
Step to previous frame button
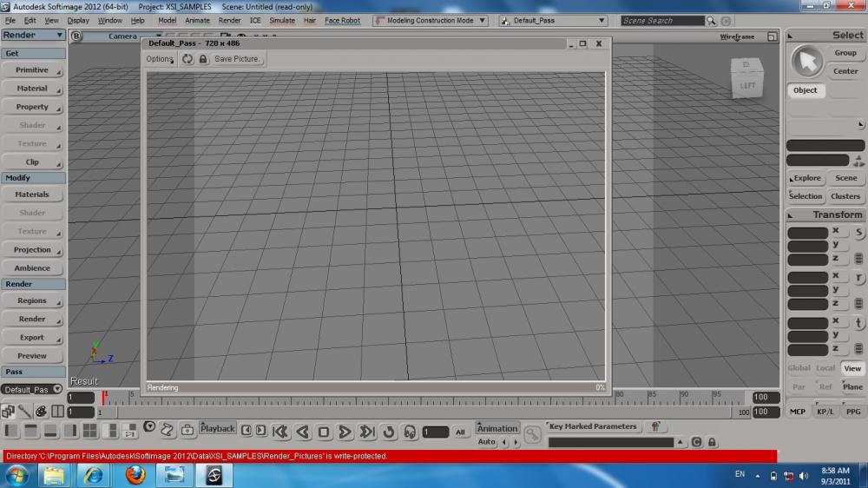coord(247,430)
